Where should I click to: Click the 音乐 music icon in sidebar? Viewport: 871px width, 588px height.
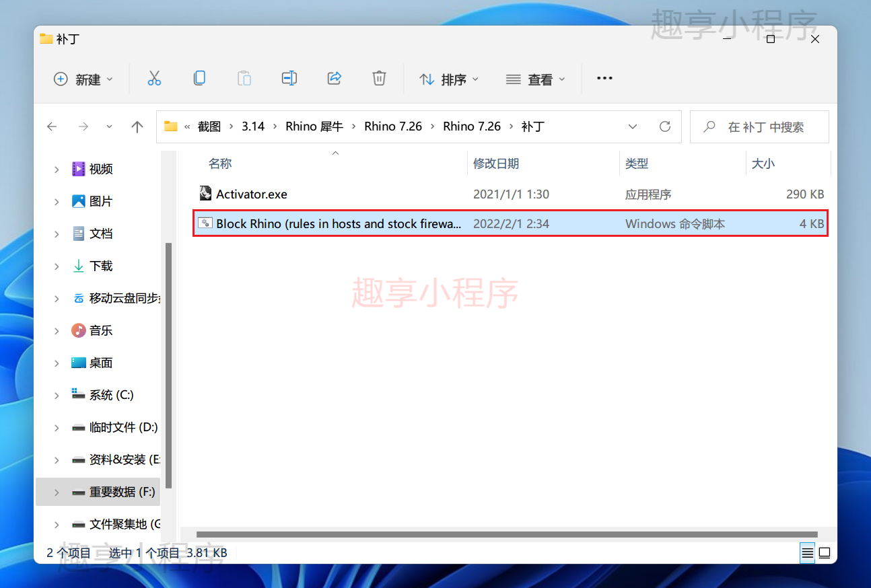(x=79, y=330)
